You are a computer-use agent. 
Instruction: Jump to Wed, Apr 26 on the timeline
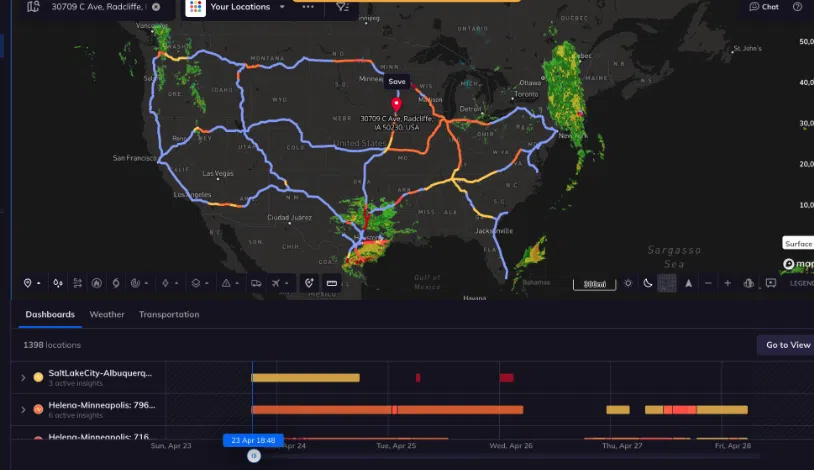tap(511, 446)
